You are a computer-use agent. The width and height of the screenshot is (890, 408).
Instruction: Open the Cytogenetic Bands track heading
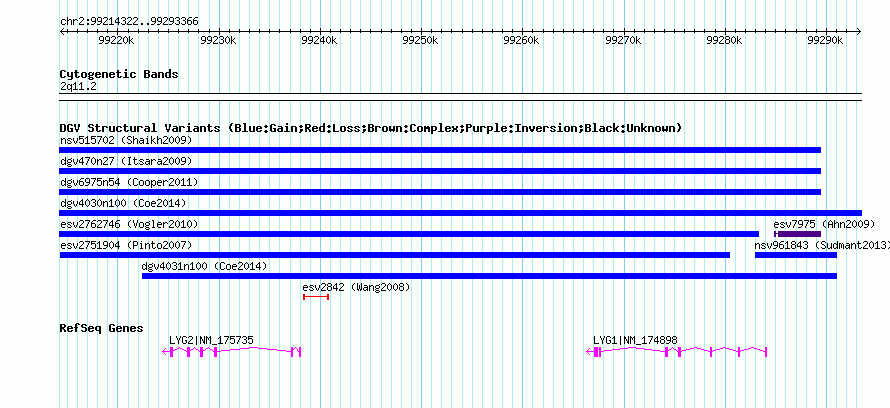[119, 74]
